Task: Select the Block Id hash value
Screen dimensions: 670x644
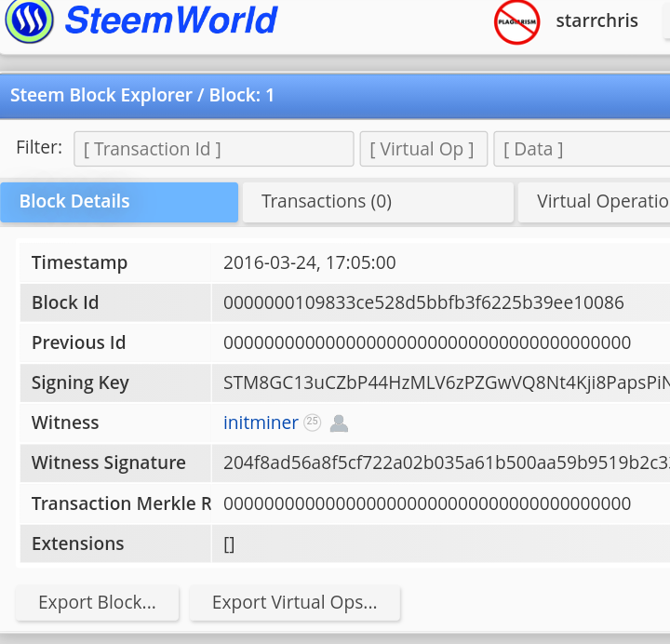Action: (x=423, y=302)
